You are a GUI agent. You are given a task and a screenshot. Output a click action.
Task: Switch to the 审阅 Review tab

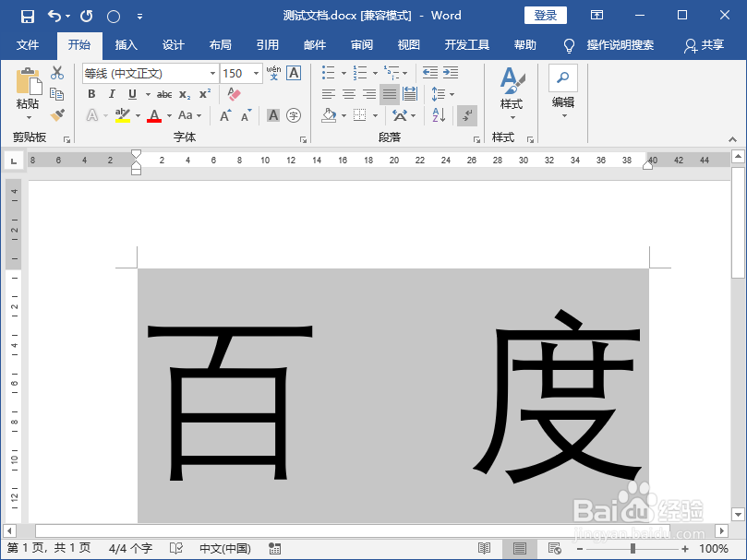tap(362, 45)
